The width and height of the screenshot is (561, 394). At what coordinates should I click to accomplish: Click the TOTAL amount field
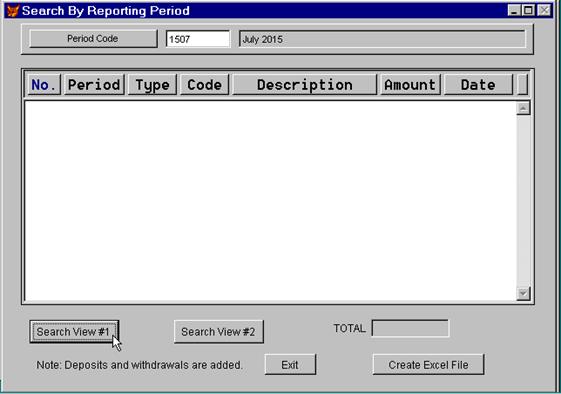(410, 328)
